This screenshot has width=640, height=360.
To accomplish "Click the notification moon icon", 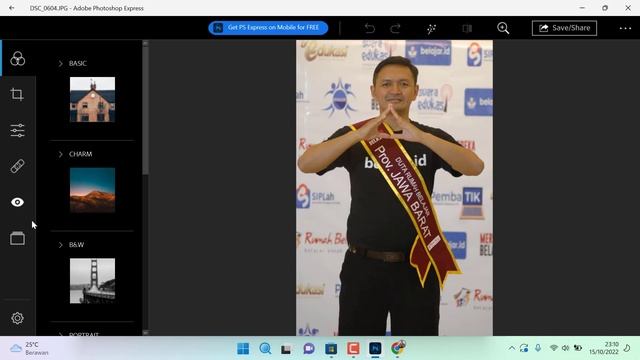I will tap(627, 348).
